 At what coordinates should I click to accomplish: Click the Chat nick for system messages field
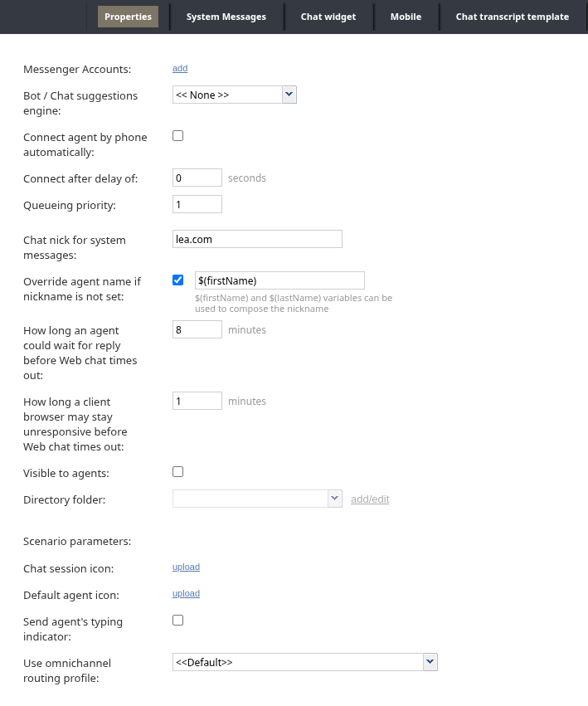tap(257, 239)
